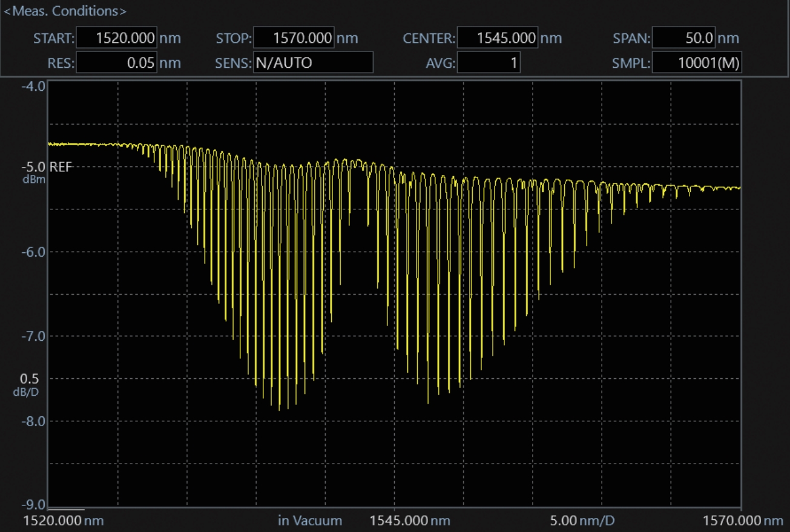
Task: Click the 1520.000 nm axis start label
Action: (64, 521)
